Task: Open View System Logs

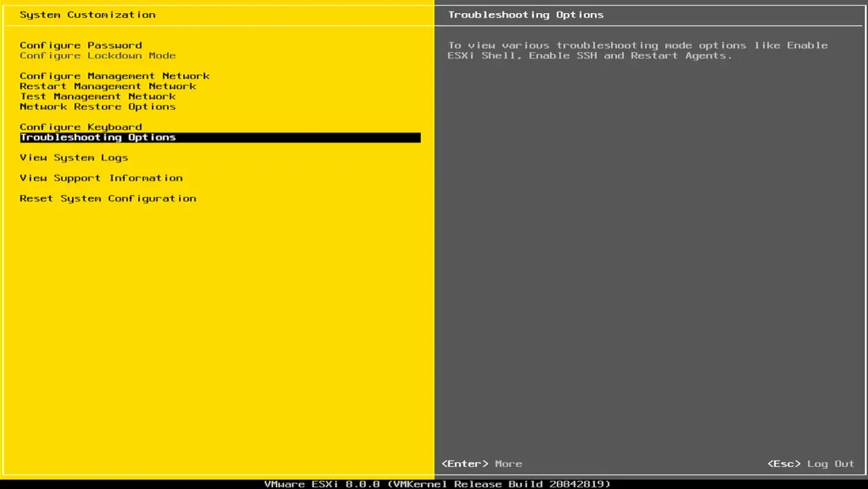Action: pyautogui.click(x=74, y=158)
